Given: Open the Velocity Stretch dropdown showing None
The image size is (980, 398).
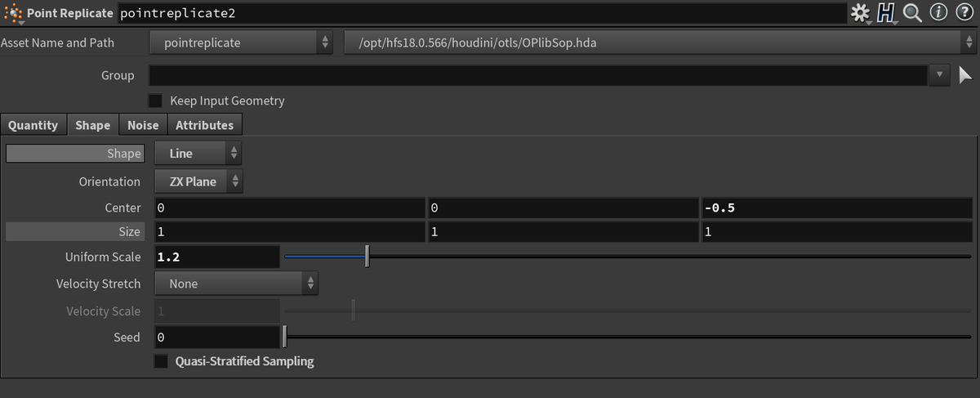Looking at the screenshot, I should point(236,284).
